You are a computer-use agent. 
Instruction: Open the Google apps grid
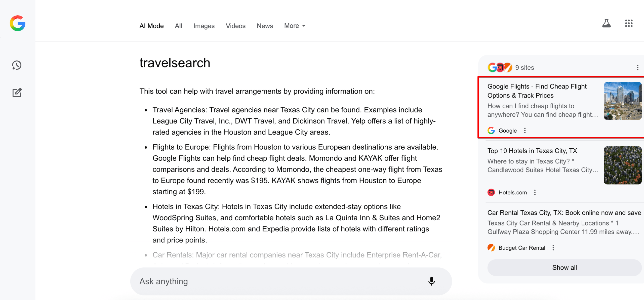[x=629, y=23]
